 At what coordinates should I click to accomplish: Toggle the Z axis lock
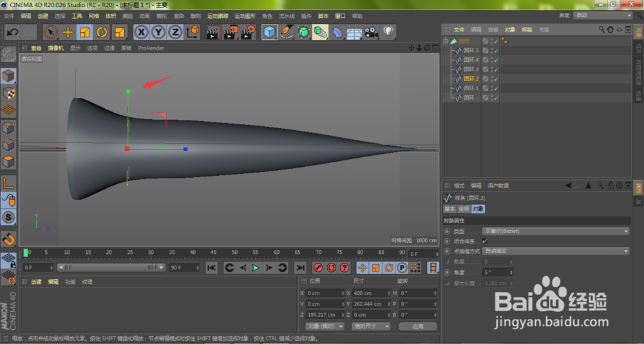pyautogui.click(x=175, y=32)
